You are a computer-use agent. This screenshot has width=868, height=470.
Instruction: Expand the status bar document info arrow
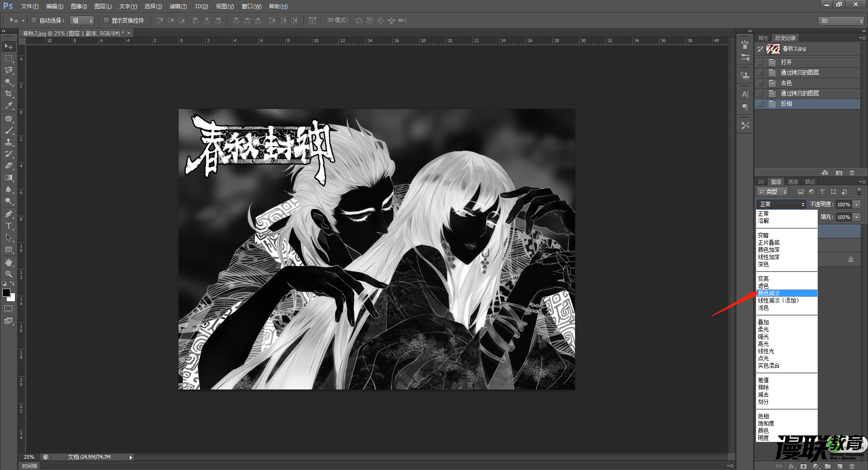coord(131,457)
